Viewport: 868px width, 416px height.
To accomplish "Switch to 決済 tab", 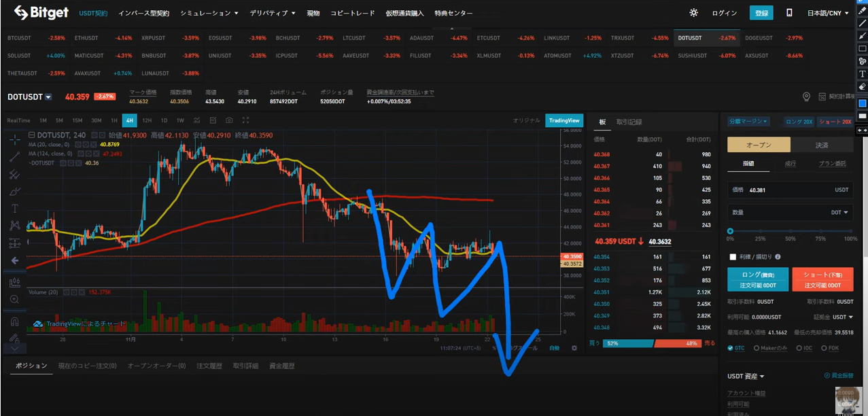I will point(822,145).
